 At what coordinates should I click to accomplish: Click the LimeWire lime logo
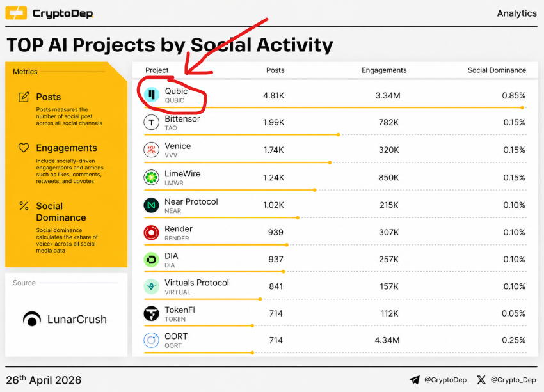tap(151, 178)
